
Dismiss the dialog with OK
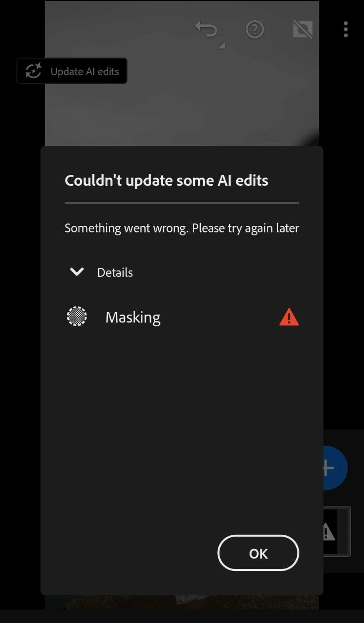[258, 553]
